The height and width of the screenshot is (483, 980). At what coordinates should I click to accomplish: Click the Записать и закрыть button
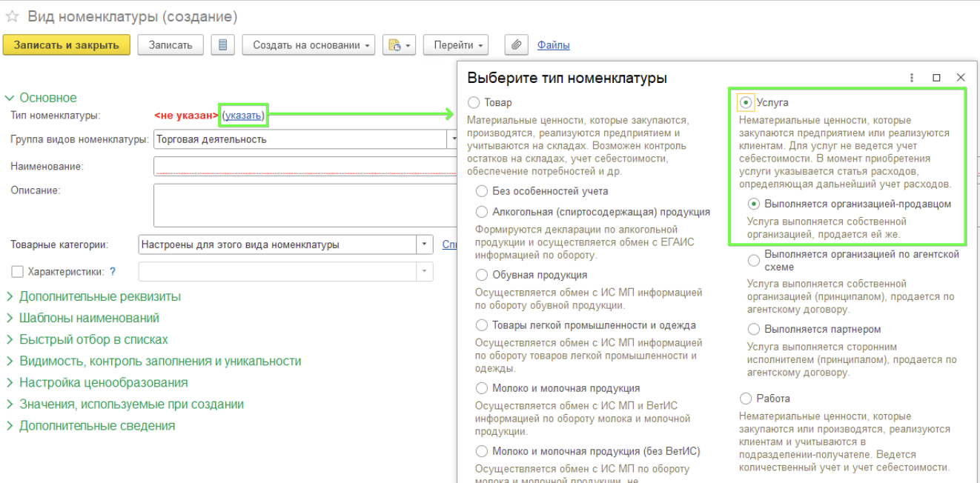click(x=67, y=45)
